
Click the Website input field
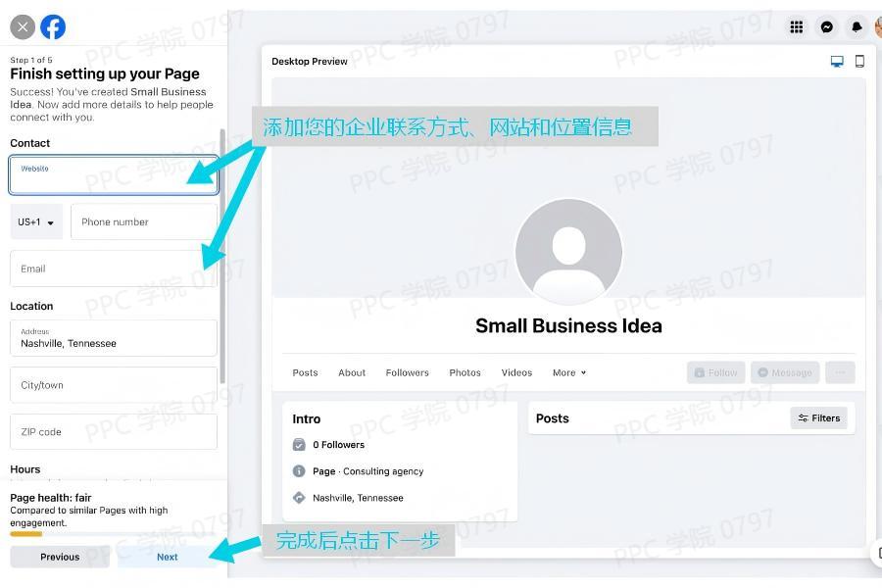coord(114,176)
